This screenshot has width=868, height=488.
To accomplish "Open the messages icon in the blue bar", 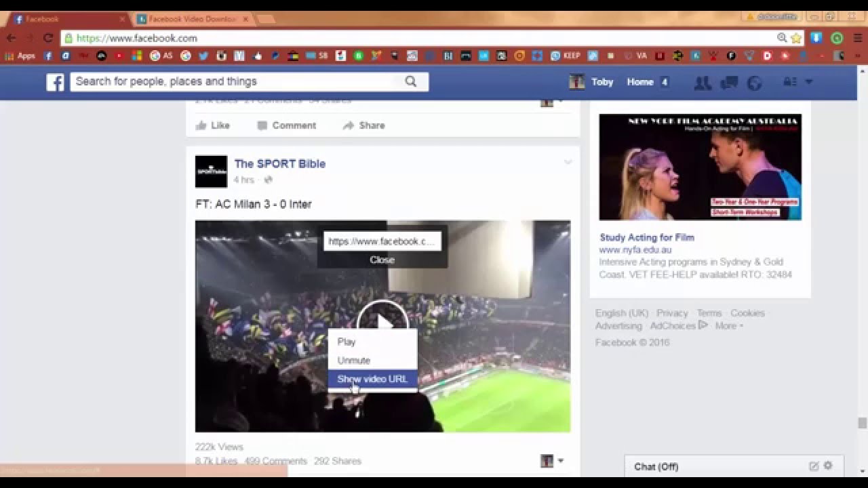I will point(729,83).
